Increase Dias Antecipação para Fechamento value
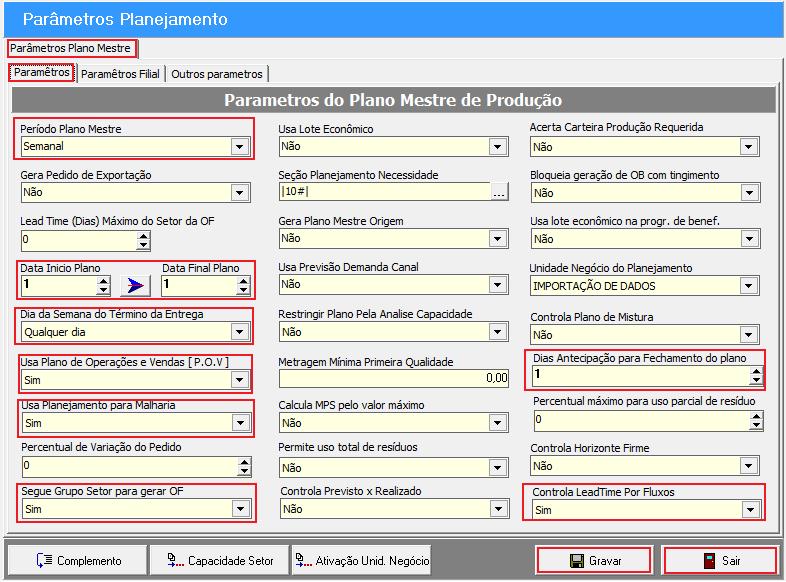Viewport: 786px width, 582px height. click(756, 371)
